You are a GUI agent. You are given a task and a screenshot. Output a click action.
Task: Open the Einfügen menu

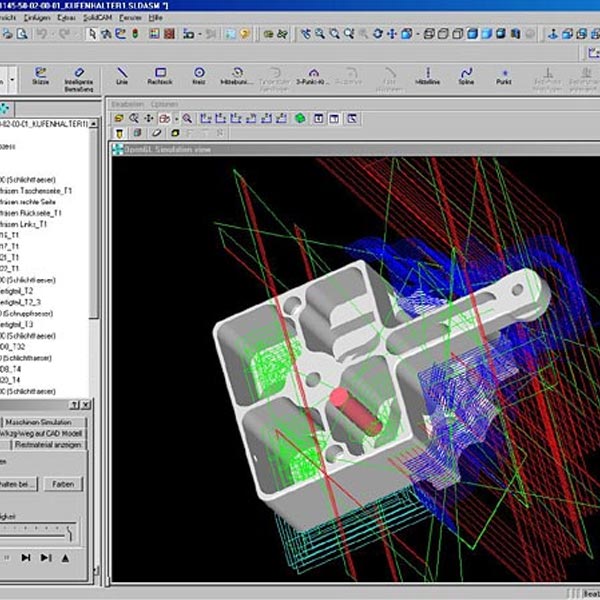pyautogui.click(x=36, y=18)
